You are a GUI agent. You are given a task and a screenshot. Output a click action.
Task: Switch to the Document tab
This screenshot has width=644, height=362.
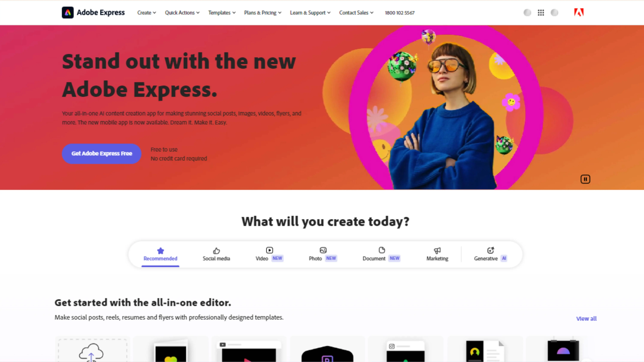(x=381, y=254)
